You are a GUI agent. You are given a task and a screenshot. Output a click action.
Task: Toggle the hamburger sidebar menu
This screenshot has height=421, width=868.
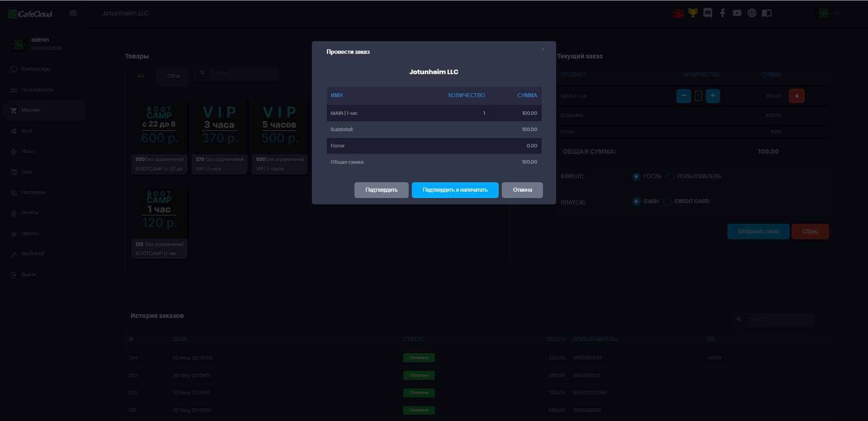tap(73, 13)
